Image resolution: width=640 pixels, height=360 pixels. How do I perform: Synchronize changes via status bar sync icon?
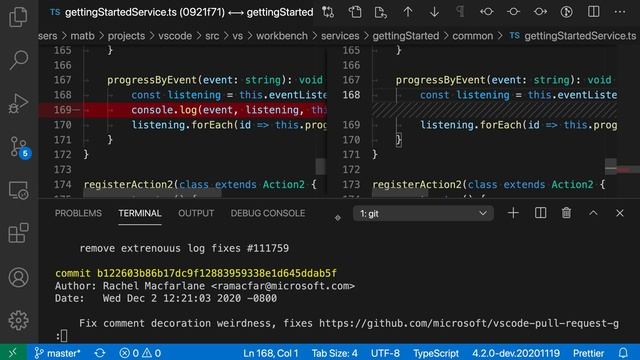(x=100, y=353)
